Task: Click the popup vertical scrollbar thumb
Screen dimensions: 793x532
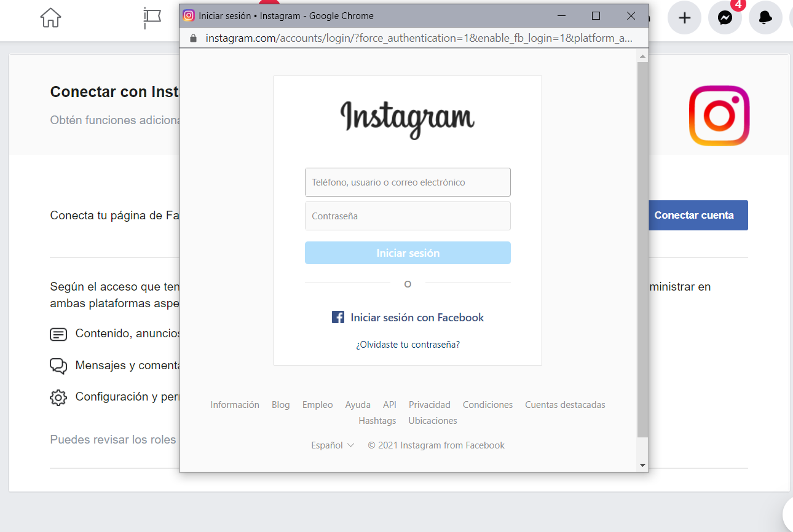Action: (642, 249)
